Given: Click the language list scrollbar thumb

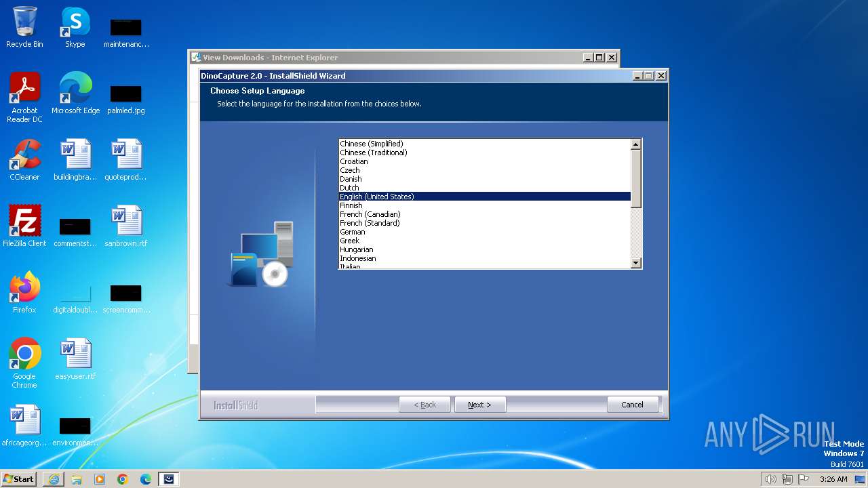Looking at the screenshot, I should 635,179.
